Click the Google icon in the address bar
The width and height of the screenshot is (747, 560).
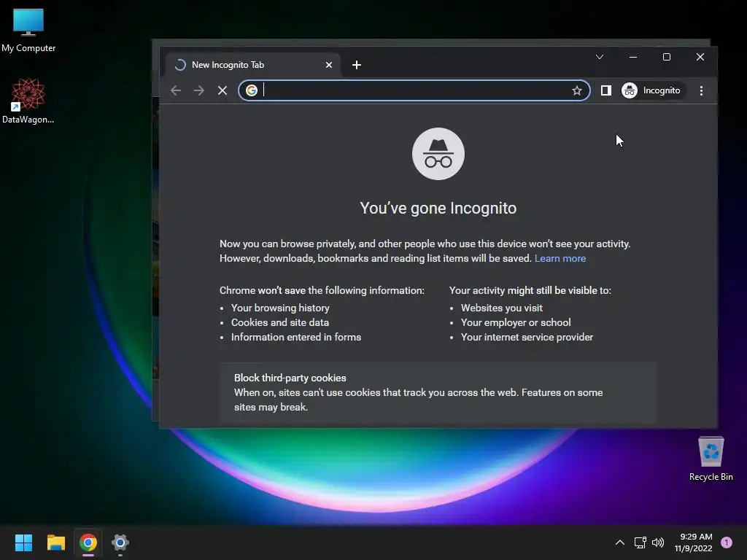(x=252, y=90)
